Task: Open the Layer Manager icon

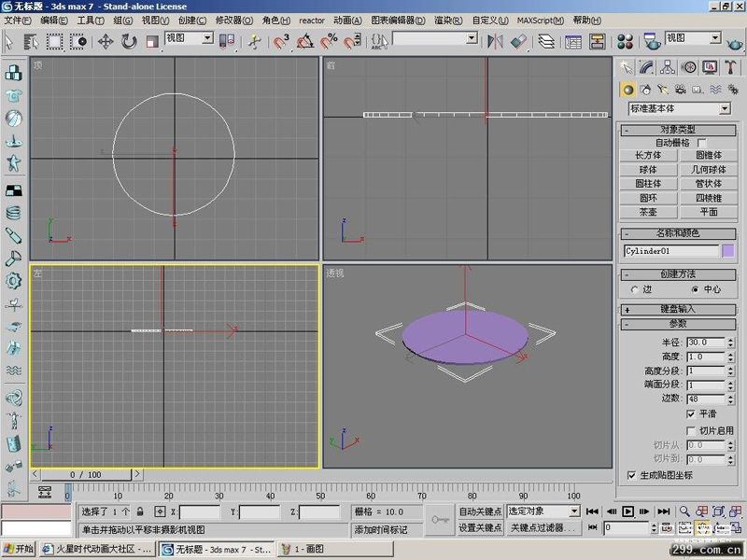Action: 546,41
